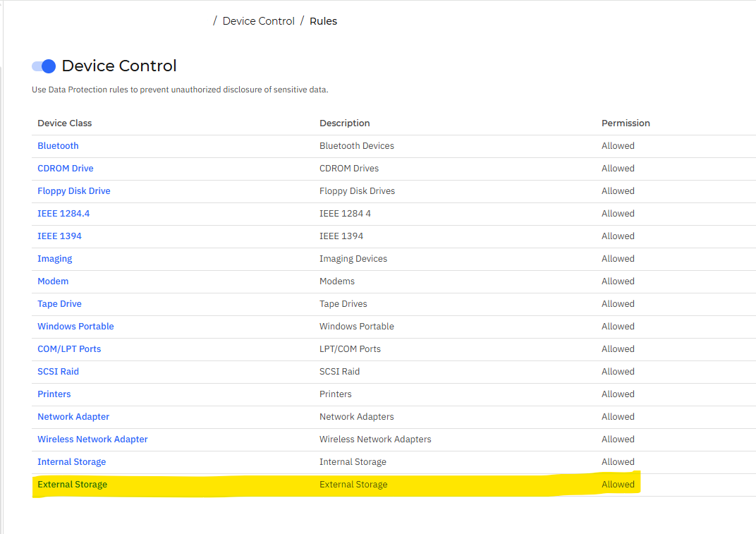Click Allowed permission in Bluetooth row
This screenshot has width=756, height=534.
618,146
